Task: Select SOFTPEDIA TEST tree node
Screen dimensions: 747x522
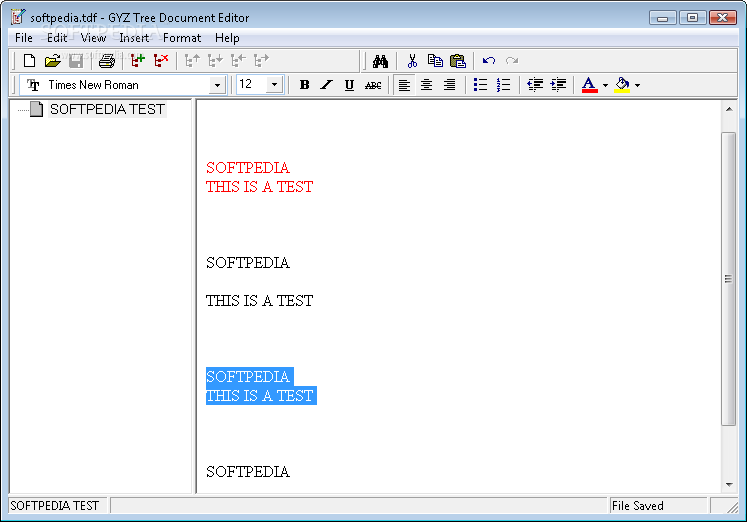Action: pyautogui.click(x=107, y=109)
